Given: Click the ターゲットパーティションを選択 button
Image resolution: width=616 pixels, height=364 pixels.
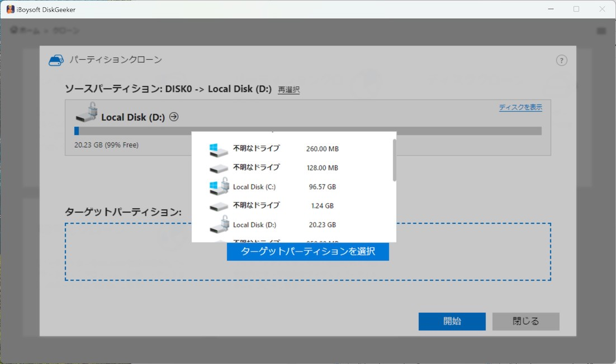Looking at the screenshot, I should [307, 251].
